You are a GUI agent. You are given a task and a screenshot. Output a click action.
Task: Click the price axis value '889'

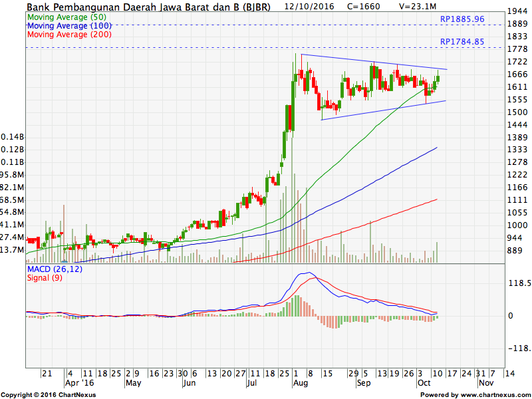(515, 251)
